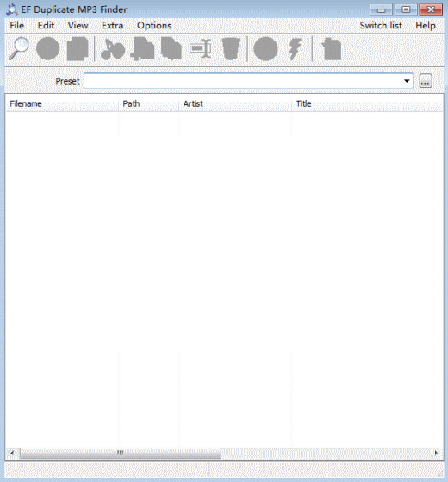
Task: Maximize the EF Duplicate MP3 Finder window
Action: click(x=406, y=9)
